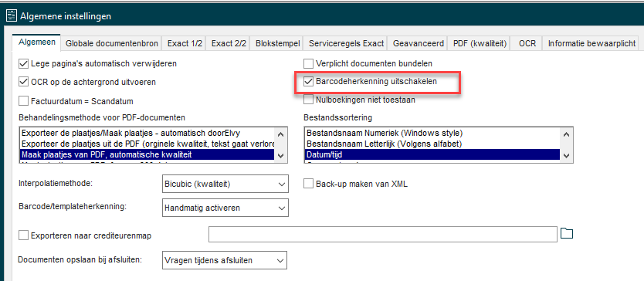This screenshot has height=281, width=644.
Task: Check Nulboekingen niet toestaan
Action: (308, 100)
